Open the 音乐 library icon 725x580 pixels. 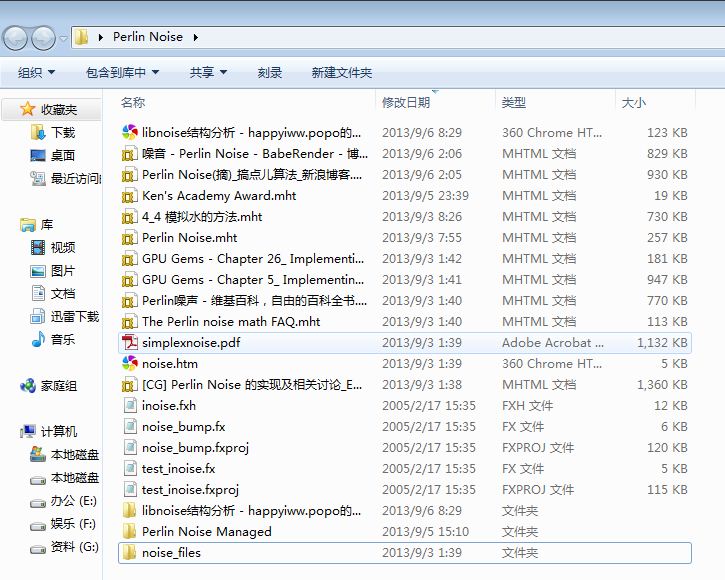[38, 339]
